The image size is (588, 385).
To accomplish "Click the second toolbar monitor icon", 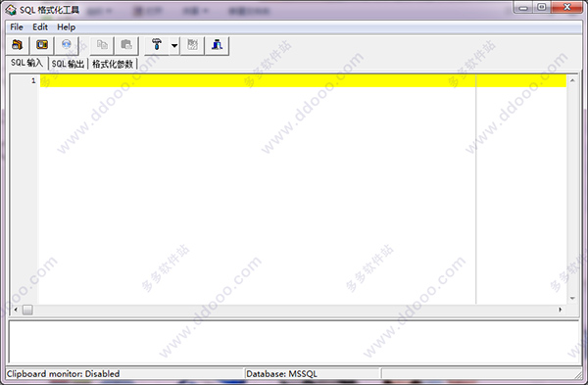I will [x=42, y=45].
